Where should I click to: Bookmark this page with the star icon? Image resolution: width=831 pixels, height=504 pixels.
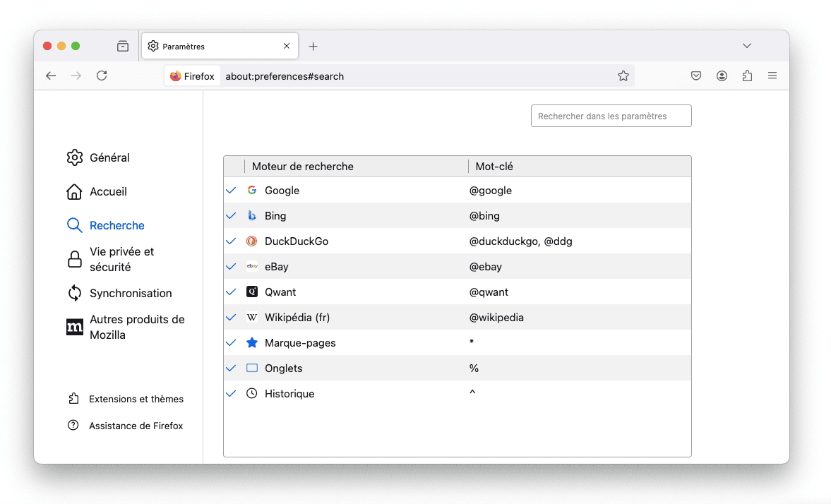tap(623, 76)
